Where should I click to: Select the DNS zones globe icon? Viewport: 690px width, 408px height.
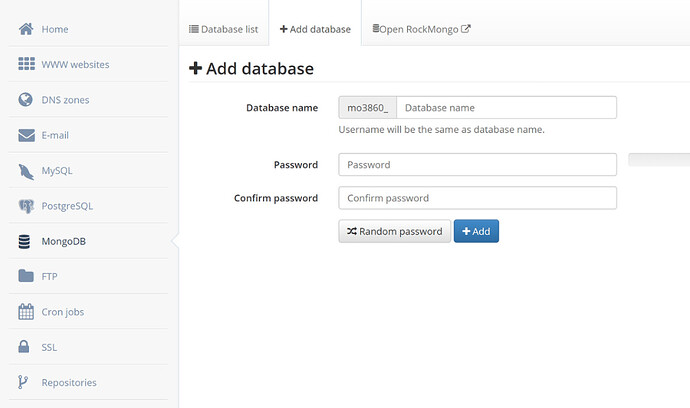tap(26, 99)
